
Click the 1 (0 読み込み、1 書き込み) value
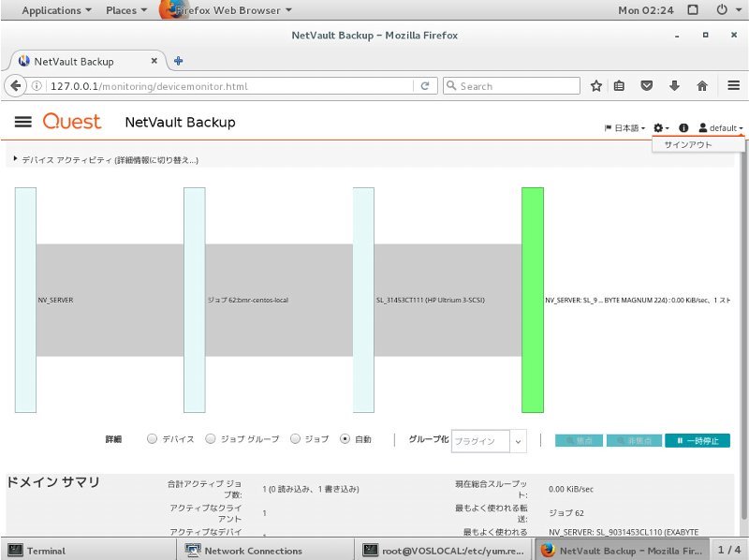coord(311,489)
